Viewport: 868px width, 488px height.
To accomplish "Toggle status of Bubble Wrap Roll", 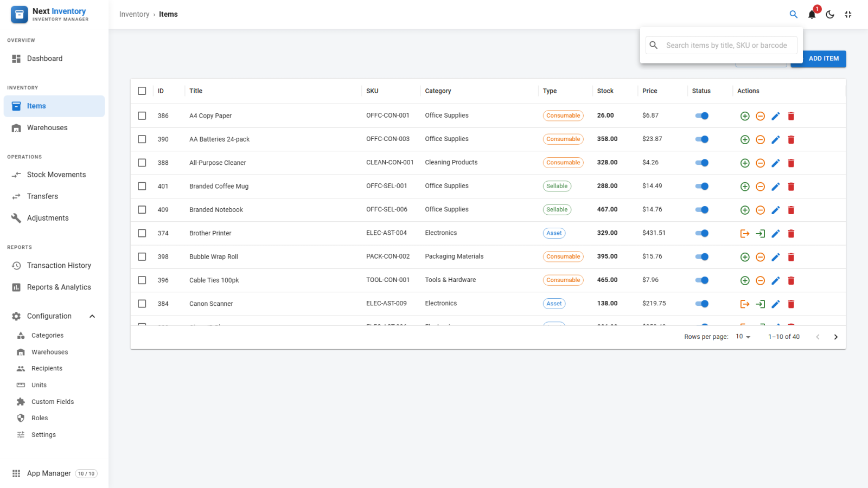I will (x=702, y=256).
